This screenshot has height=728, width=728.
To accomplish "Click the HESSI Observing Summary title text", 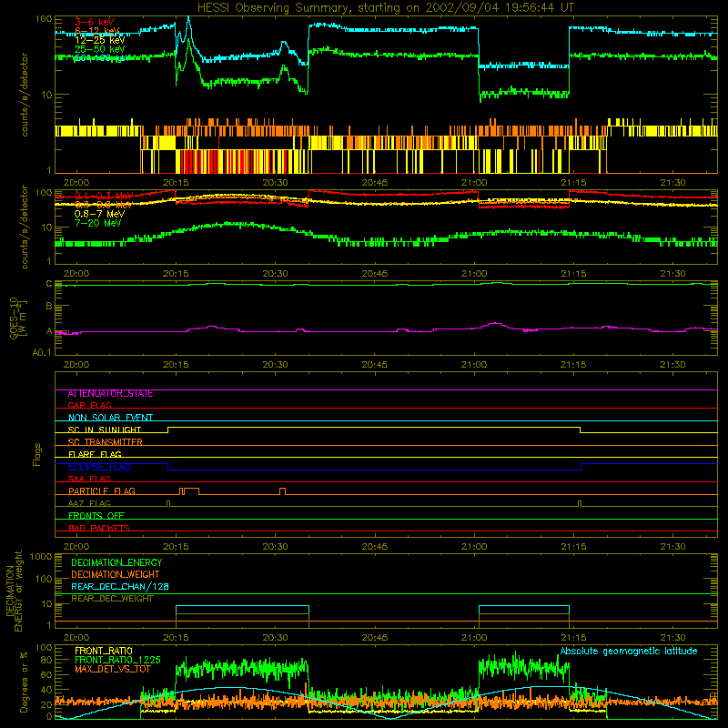I will (386, 8).
